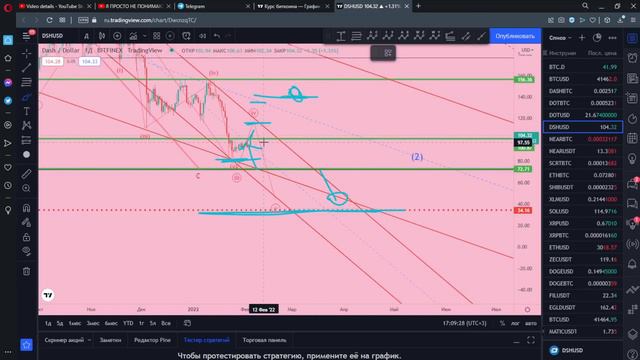Select the first Elliott wave pattern tool

click(372, 36)
